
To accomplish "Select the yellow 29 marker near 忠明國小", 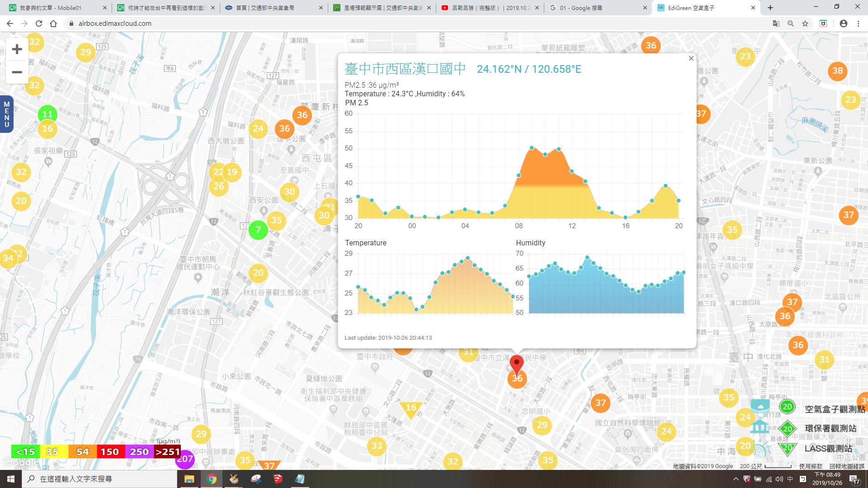I will tap(542, 425).
